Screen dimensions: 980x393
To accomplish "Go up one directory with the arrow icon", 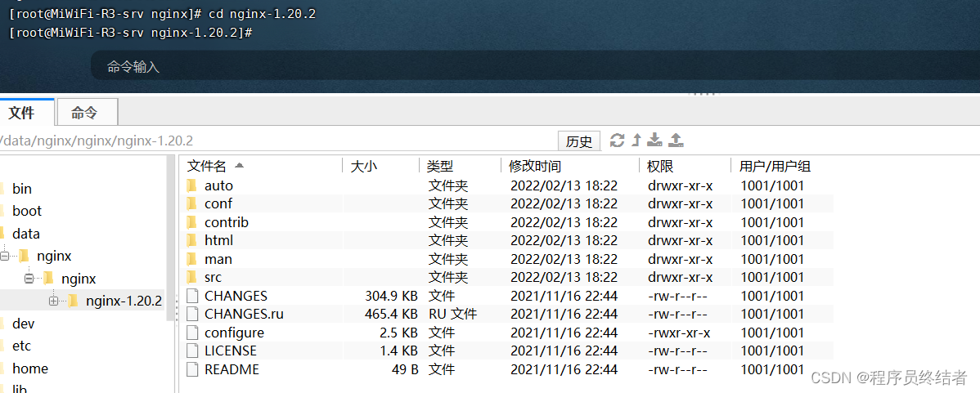I will click(636, 141).
